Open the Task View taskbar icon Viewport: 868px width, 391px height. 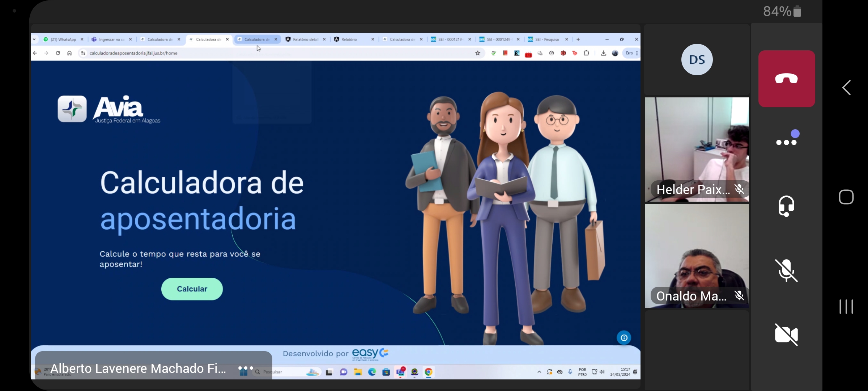[329, 372]
